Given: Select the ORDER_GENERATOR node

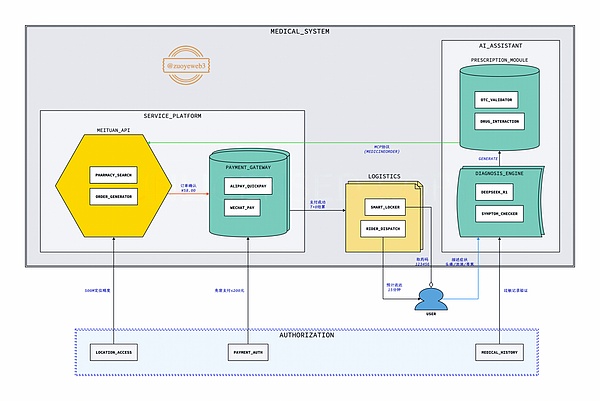Looking at the screenshot, I should point(113,195).
